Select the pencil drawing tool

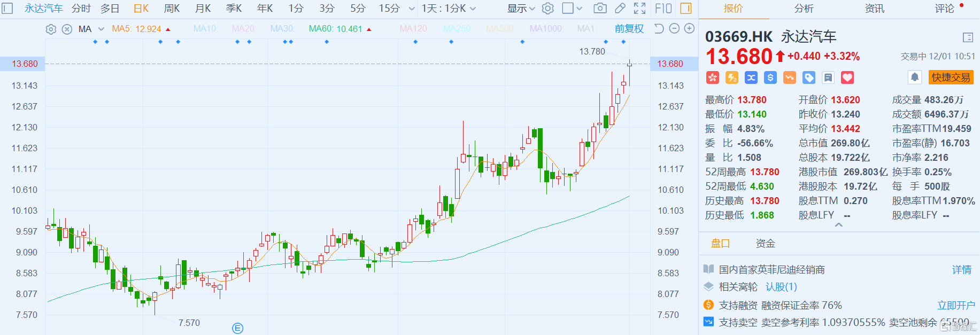pyautogui.click(x=620, y=8)
